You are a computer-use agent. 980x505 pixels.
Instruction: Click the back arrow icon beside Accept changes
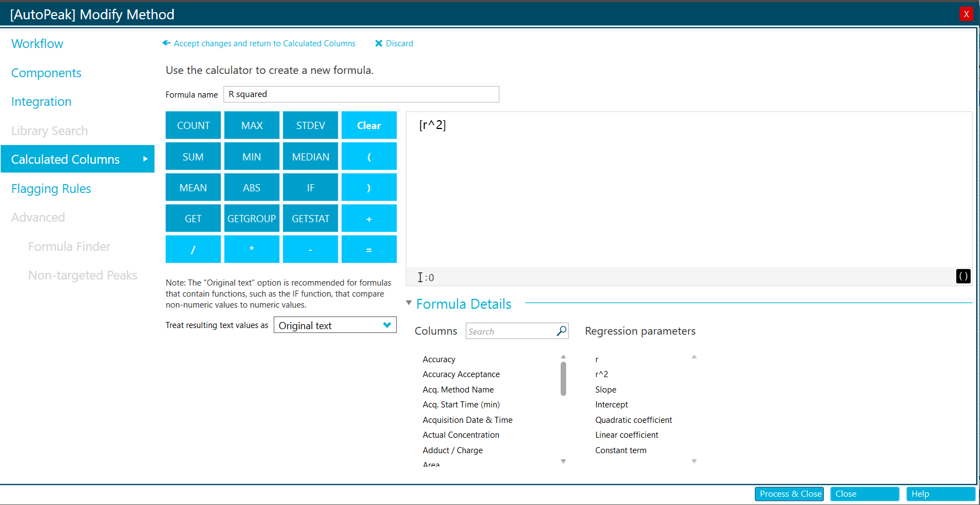[x=166, y=43]
